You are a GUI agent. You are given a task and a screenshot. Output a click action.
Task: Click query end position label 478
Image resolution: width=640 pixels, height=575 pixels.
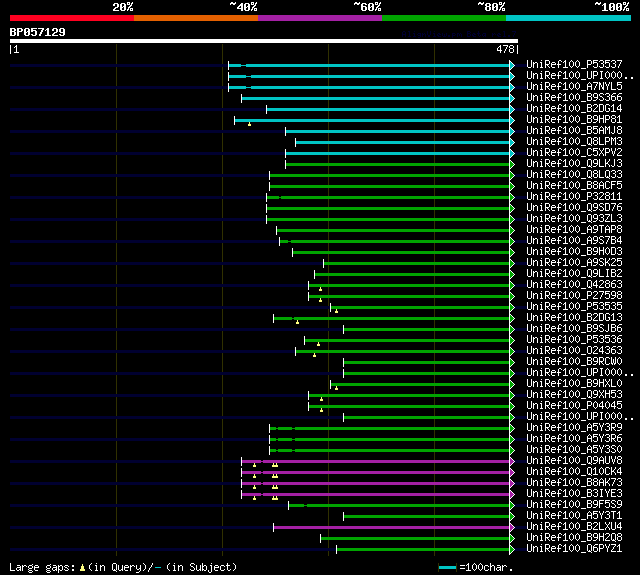point(505,49)
